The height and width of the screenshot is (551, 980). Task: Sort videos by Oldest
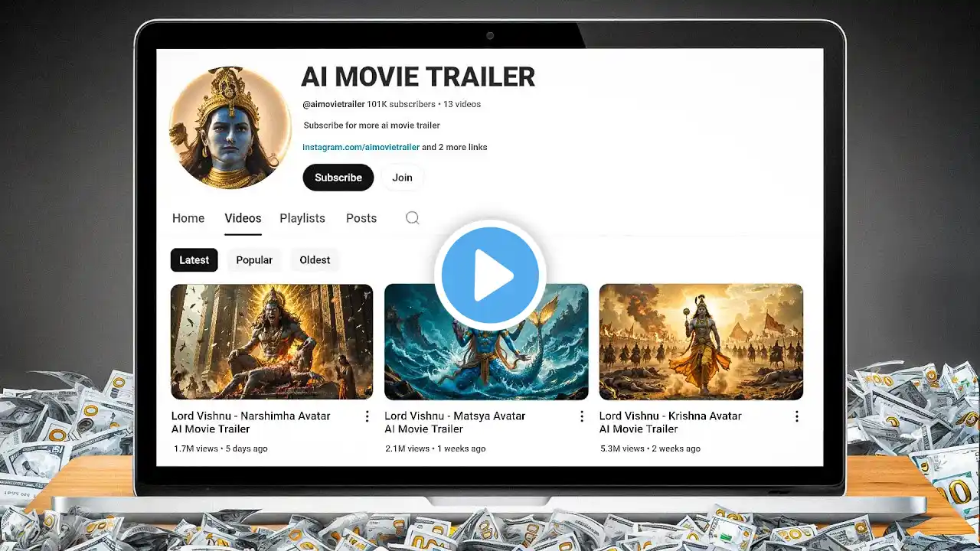pyautogui.click(x=315, y=260)
